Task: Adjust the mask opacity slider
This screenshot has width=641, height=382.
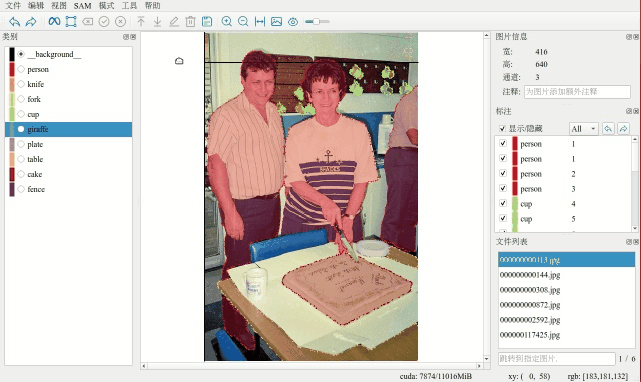Action: [317, 21]
